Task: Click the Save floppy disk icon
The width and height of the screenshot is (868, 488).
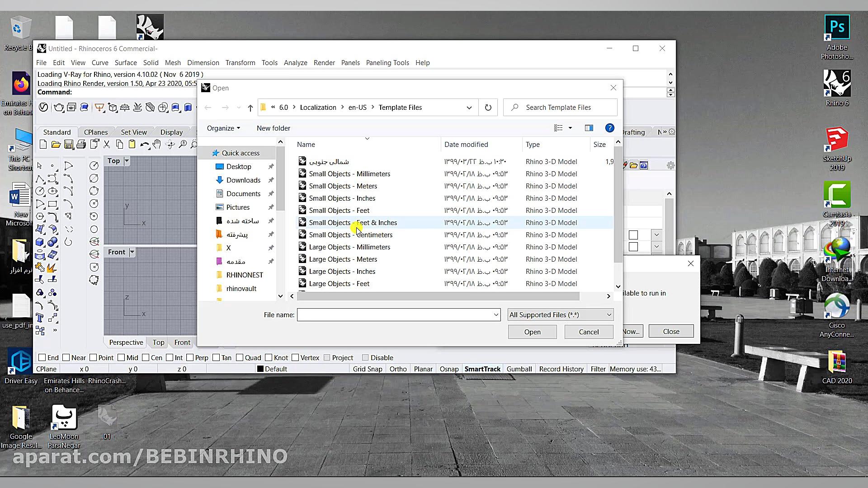Action: (x=69, y=145)
